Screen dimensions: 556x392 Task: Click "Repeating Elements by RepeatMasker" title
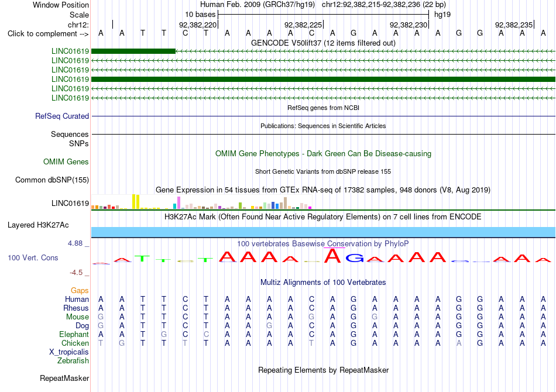pos(323,370)
